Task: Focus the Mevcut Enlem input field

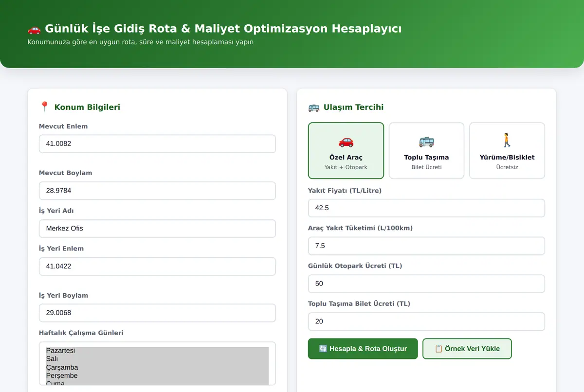Action: pos(157,144)
